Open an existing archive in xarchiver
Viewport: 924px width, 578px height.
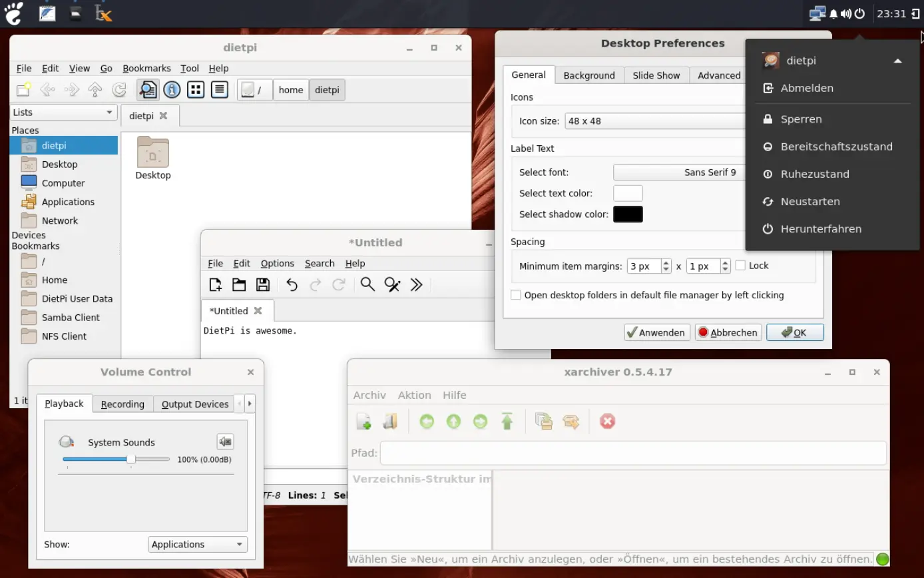(x=391, y=421)
